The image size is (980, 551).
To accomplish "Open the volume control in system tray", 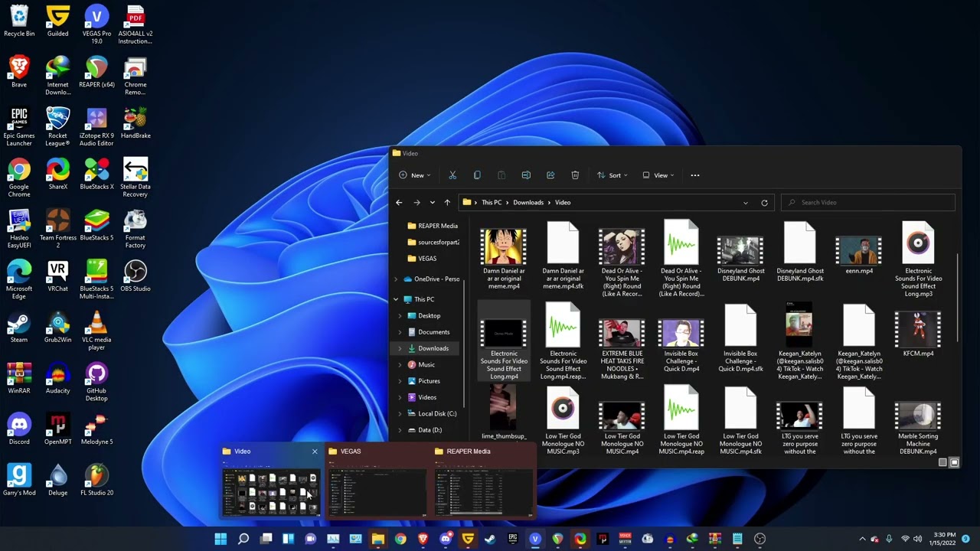I will [917, 540].
